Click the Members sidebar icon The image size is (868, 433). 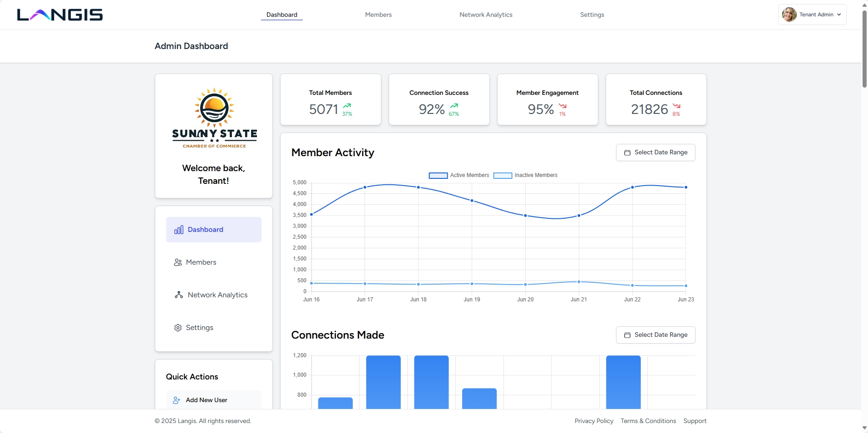pyautogui.click(x=178, y=262)
